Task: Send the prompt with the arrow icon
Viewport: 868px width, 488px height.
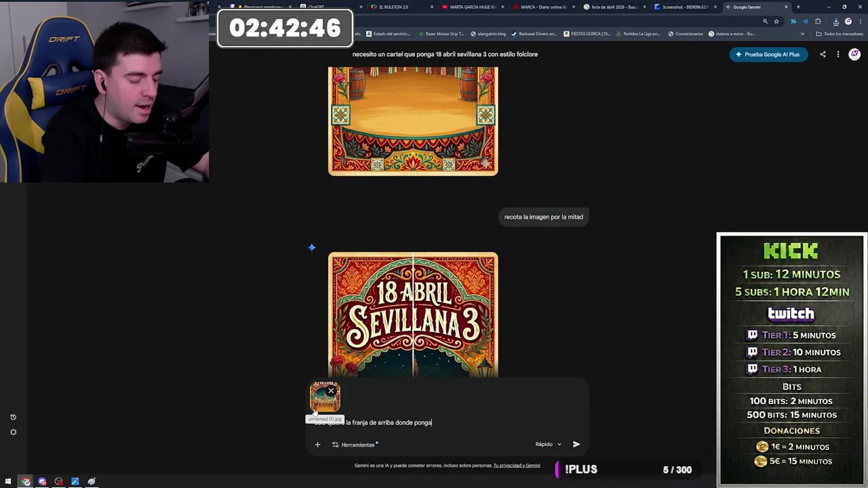Action: point(576,445)
